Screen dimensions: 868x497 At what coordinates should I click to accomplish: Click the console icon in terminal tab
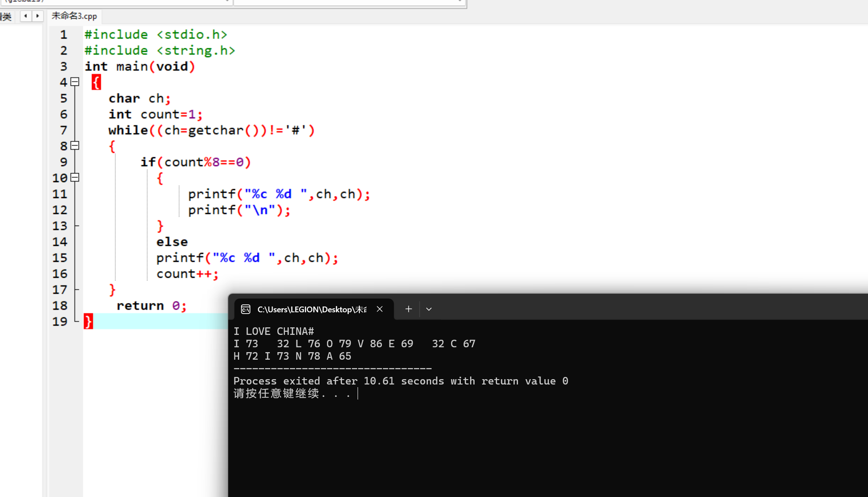pyautogui.click(x=246, y=309)
